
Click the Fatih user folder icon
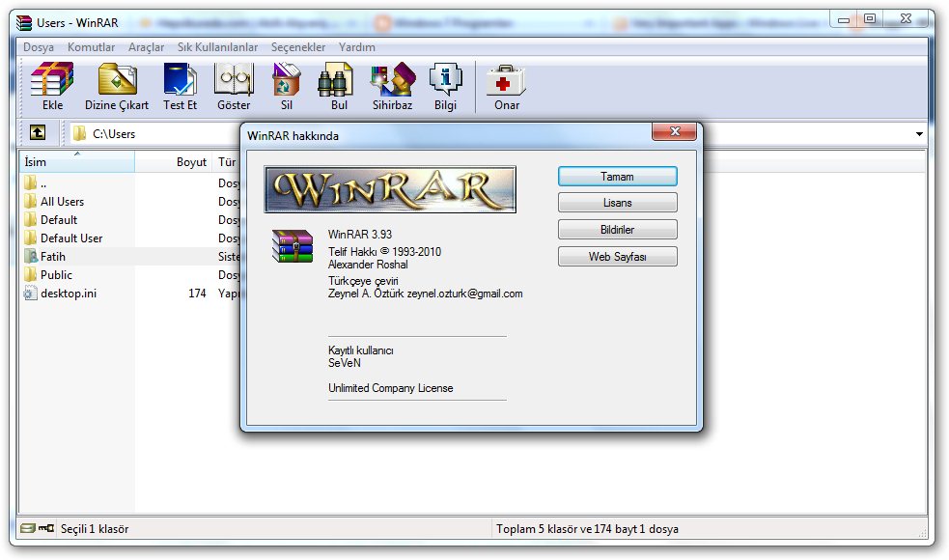tap(30, 256)
